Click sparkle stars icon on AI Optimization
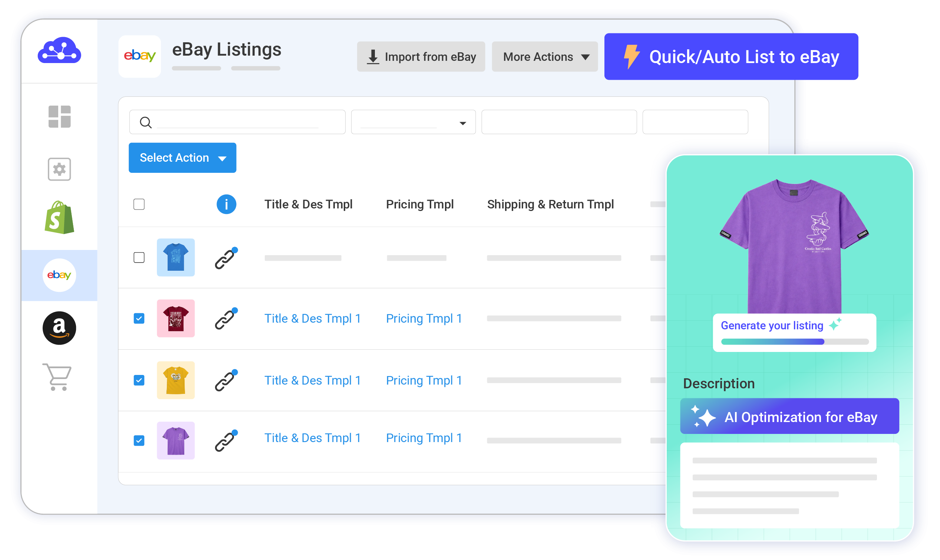This screenshot has width=940, height=560. tap(704, 417)
